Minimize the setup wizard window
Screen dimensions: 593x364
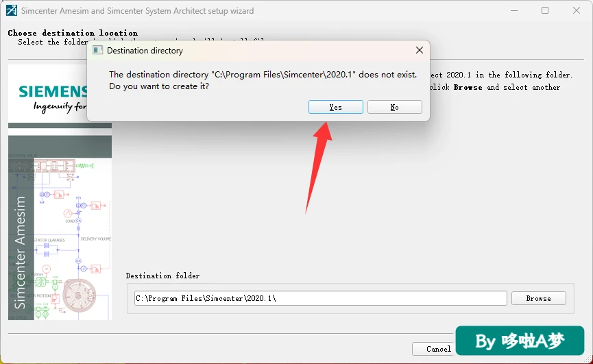click(514, 10)
